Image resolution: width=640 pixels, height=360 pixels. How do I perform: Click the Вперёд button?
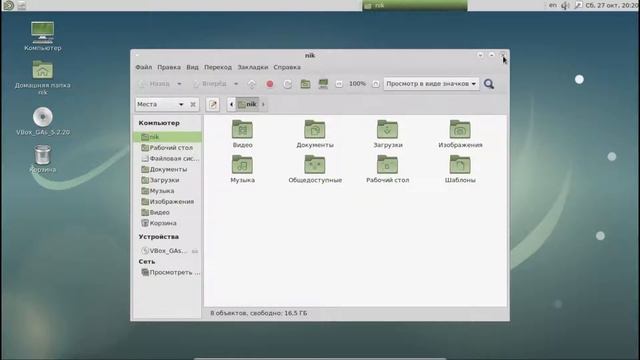tap(210, 84)
